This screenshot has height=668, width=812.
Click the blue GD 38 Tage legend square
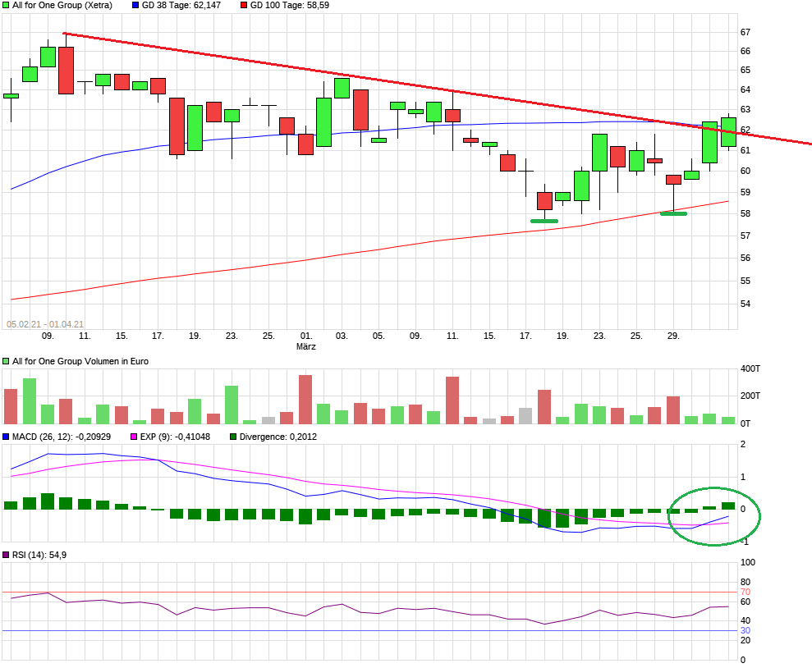pos(135,5)
